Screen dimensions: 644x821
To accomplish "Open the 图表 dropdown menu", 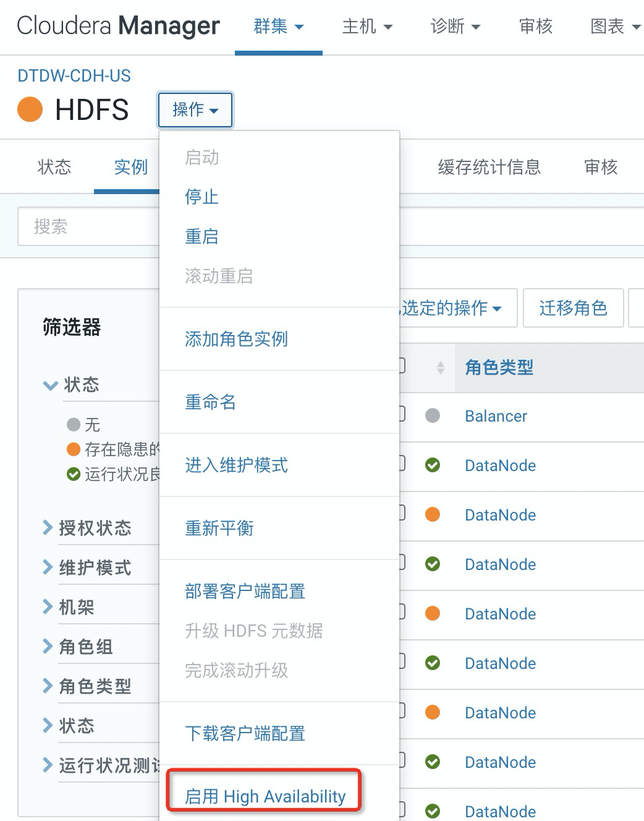I will coord(616,27).
